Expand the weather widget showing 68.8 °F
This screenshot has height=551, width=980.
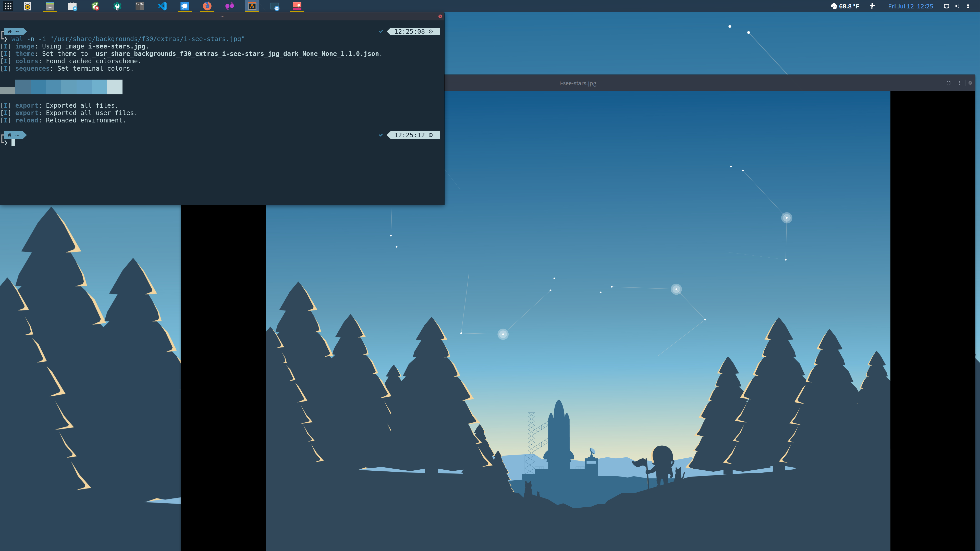[846, 6]
